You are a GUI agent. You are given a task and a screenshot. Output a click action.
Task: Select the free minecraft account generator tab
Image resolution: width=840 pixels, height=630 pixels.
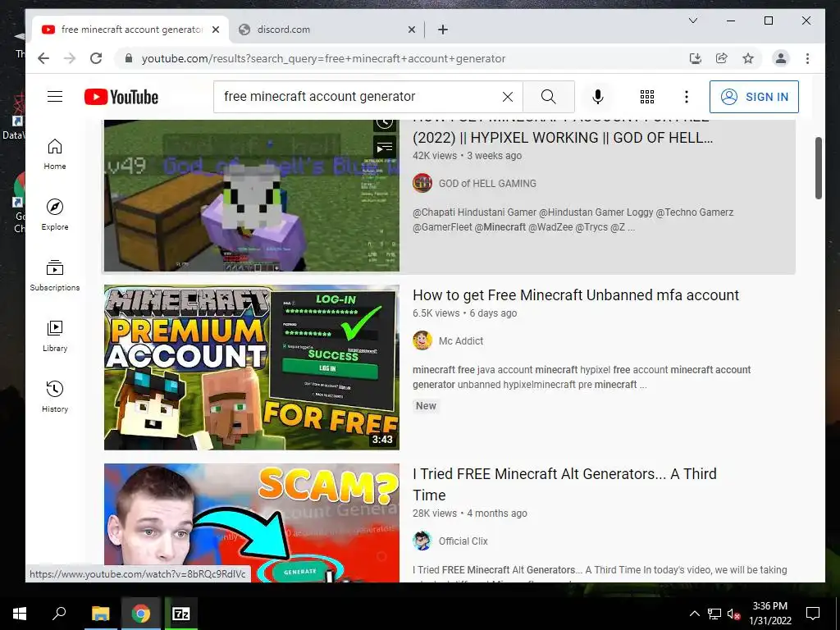point(130,30)
